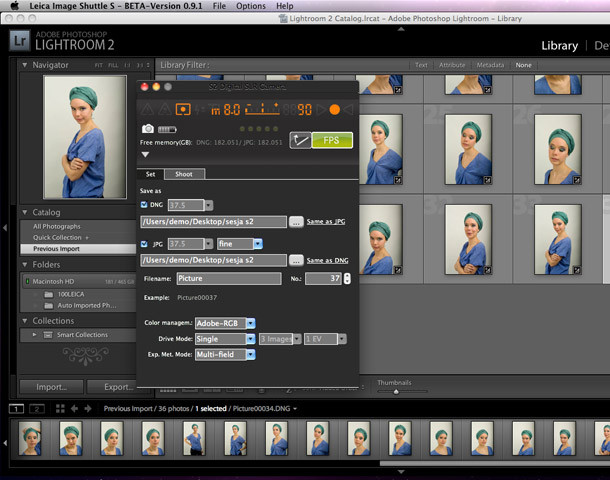This screenshot has height=480, width=610.
Task: Select All Photographs in Catalog
Action: coord(57,226)
